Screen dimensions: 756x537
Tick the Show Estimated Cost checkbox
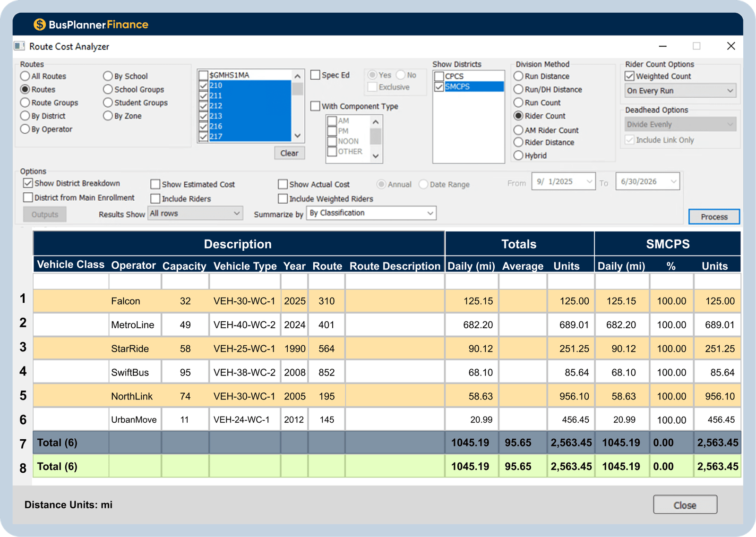click(x=155, y=184)
